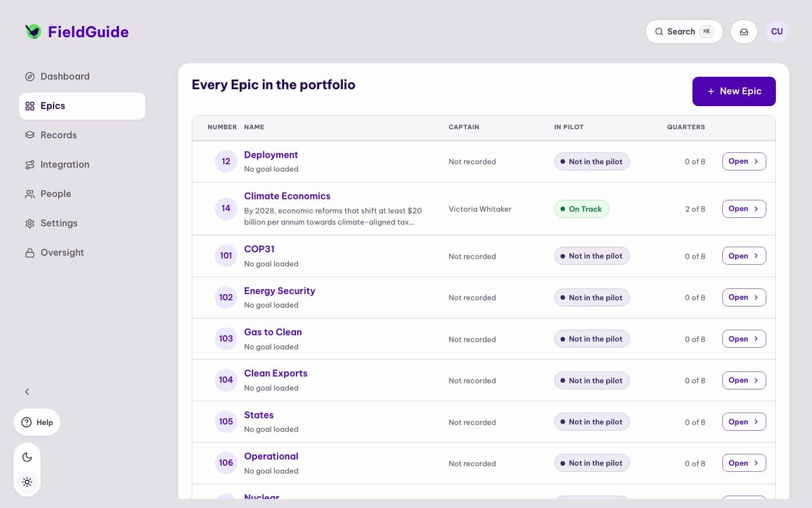The image size is (812, 508).
Task: Follow the Climate Economics link
Action: tap(287, 196)
